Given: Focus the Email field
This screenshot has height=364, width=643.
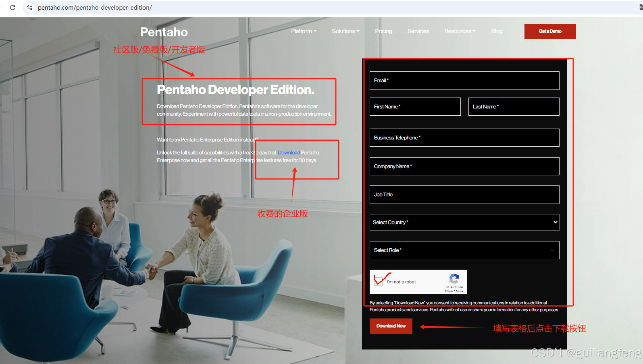Looking at the screenshot, I should point(464,81).
